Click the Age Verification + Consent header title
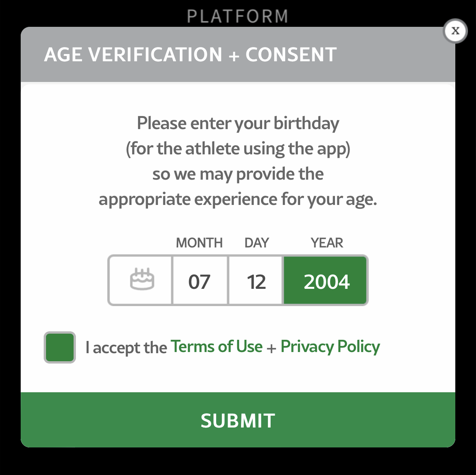The height and width of the screenshot is (475, 476). tap(190, 54)
